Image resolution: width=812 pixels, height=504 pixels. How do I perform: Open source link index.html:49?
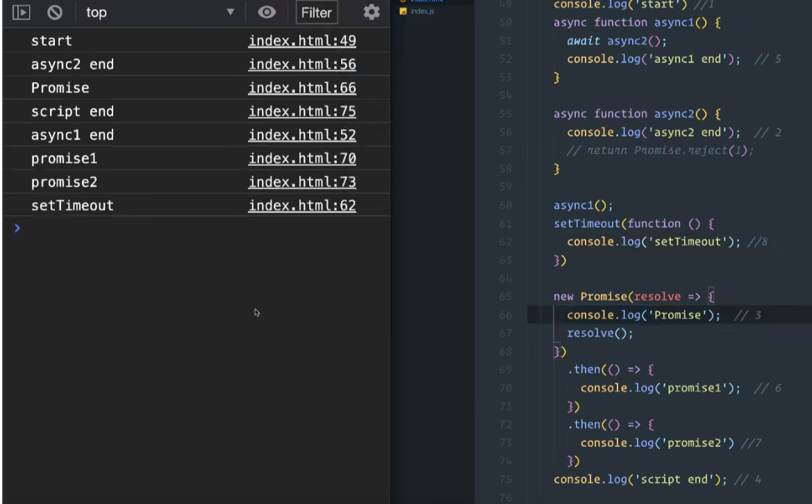(302, 41)
